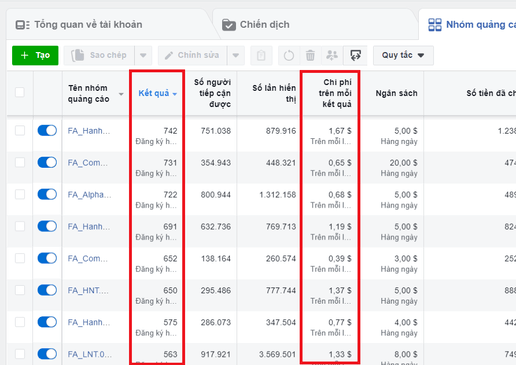This screenshot has width=516, height=365.
Task: Disable the FA_Alpha ad set switch
Action: point(47,194)
